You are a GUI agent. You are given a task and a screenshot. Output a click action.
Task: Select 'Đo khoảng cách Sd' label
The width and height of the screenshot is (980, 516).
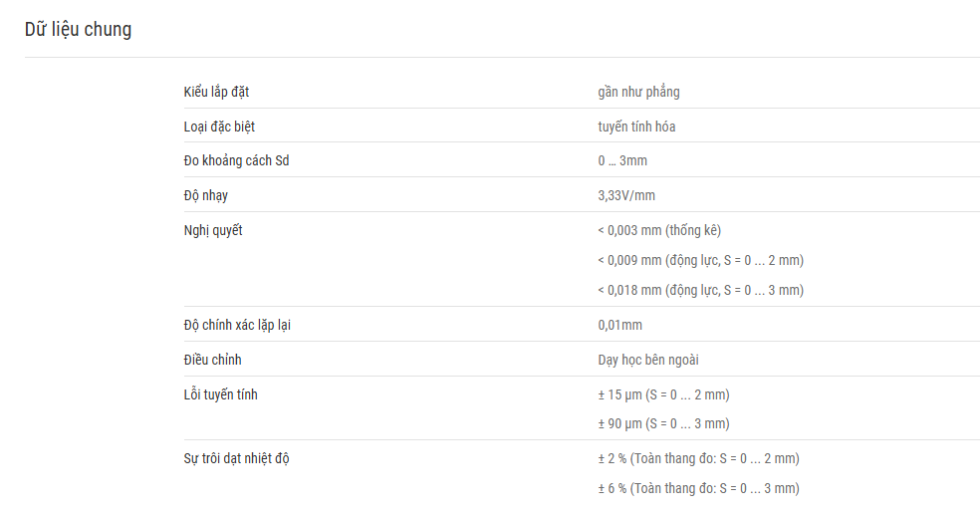pos(236,160)
